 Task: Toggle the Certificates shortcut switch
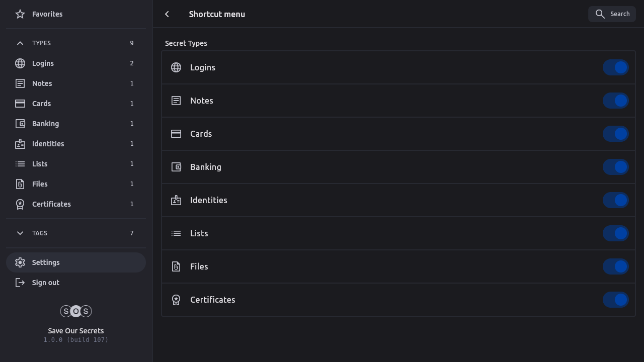pyautogui.click(x=615, y=300)
